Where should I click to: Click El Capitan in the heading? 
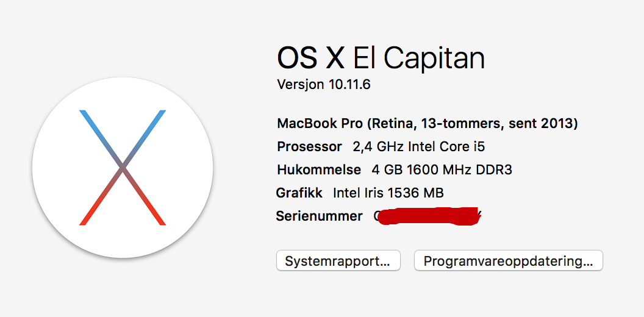(419, 58)
